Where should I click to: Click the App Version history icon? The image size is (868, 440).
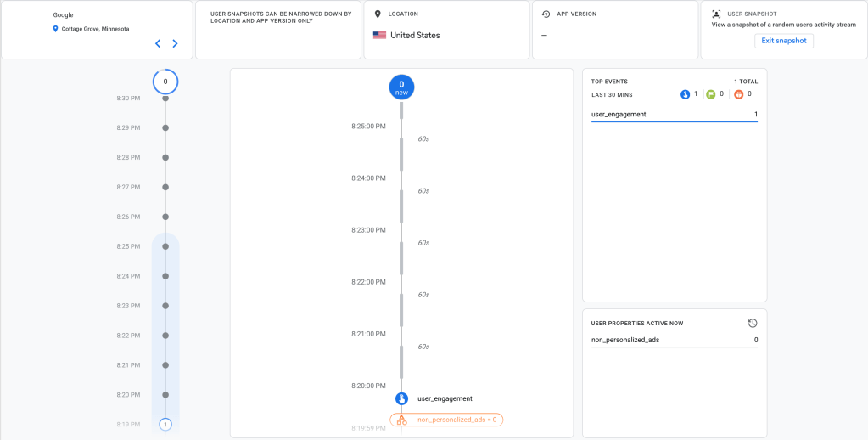click(x=546, y=14)
